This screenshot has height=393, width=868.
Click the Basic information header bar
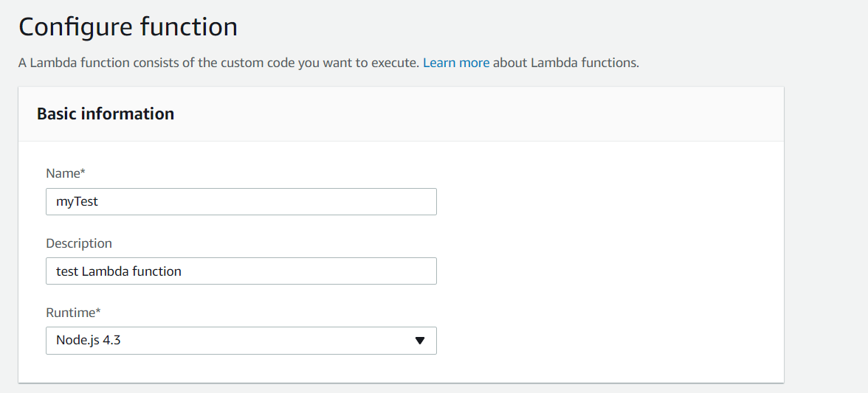(472, 114)
